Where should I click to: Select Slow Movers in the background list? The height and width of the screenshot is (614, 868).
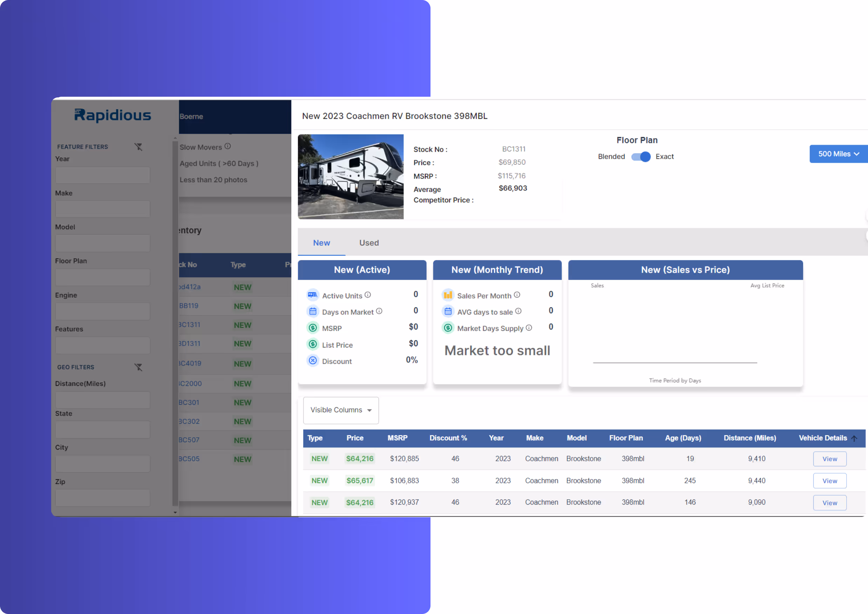tap(201, 147)
